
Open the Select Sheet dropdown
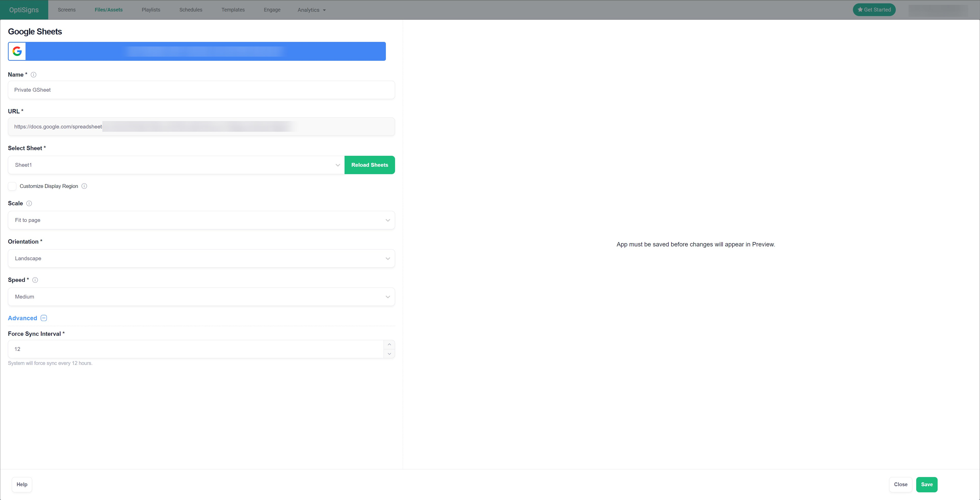click(176, 165)
